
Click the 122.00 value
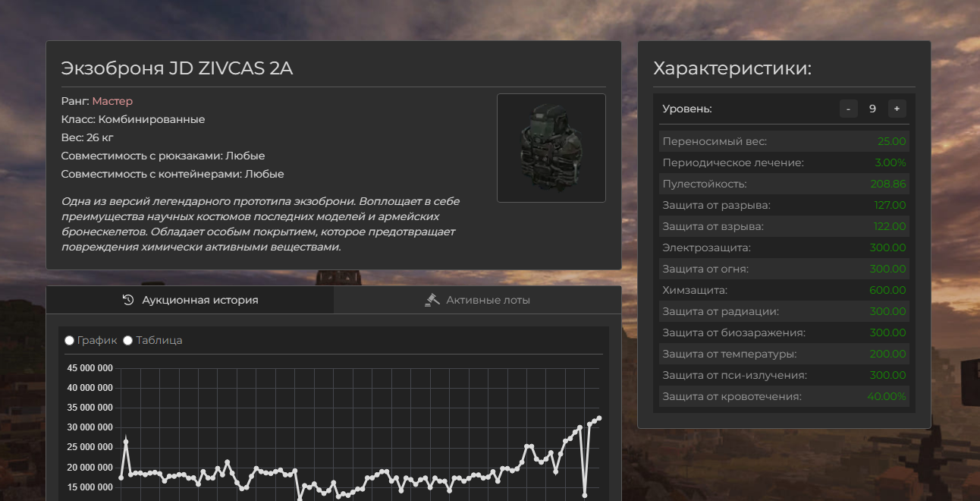(x=890, y=226)
